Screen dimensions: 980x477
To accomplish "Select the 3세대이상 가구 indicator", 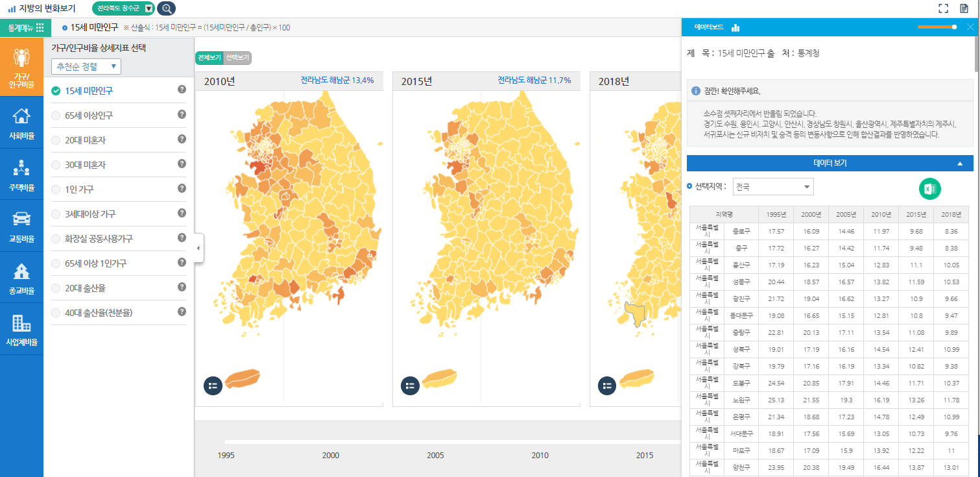I will 90,214.
